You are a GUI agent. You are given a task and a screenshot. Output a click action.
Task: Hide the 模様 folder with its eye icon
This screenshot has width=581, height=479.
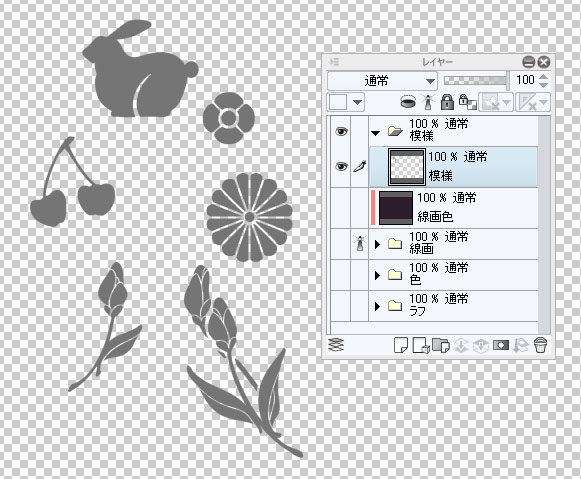pos(341,131)
